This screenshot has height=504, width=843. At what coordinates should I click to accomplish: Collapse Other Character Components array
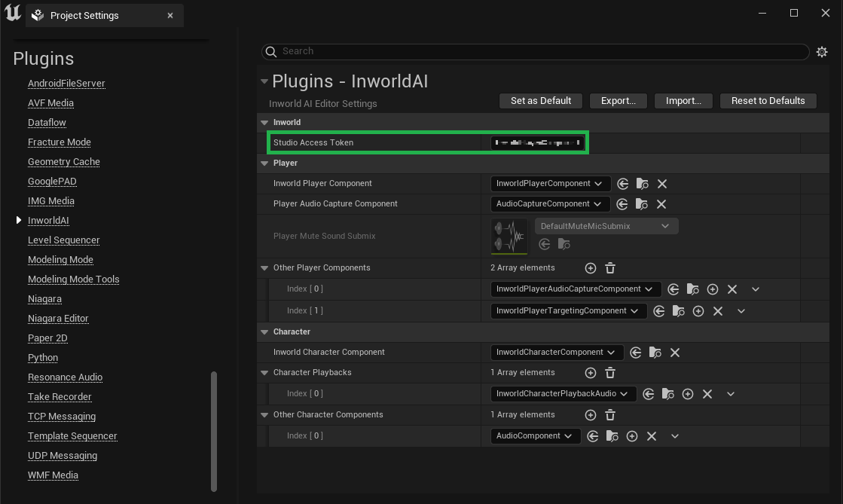[264, 415]
